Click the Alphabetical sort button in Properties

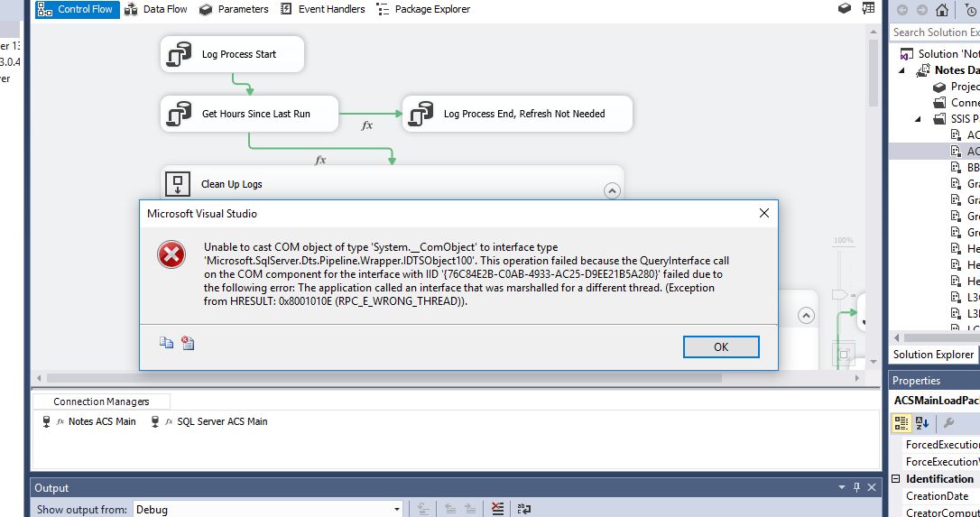point(922,423)
